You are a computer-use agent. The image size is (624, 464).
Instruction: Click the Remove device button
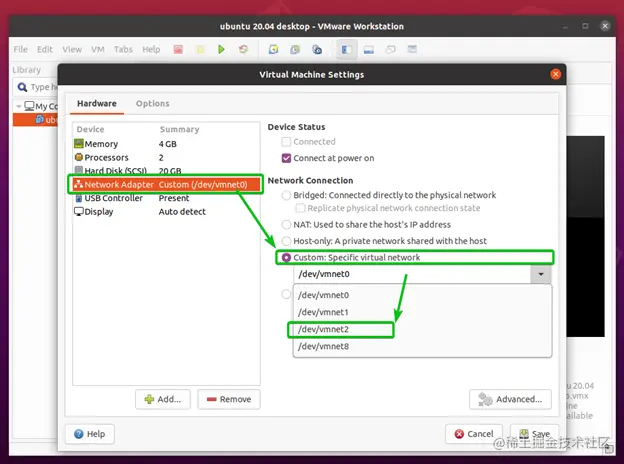click(x=229, y=399)
